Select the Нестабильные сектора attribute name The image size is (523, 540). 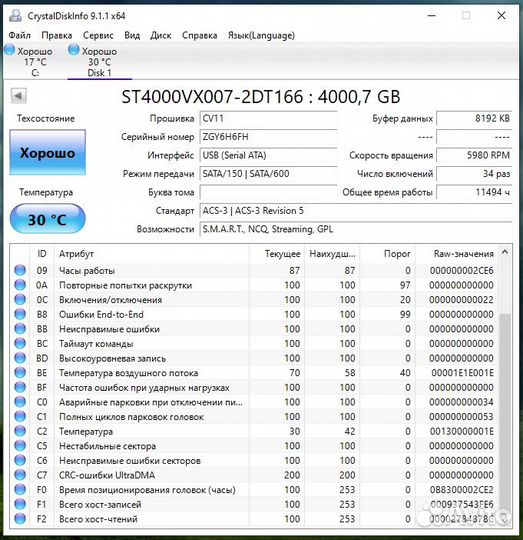107,446
